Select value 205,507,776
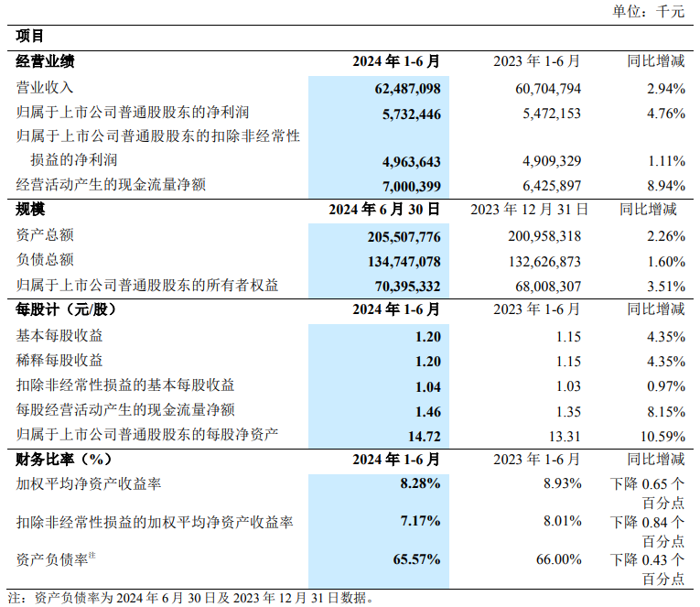 pos(404,237)
